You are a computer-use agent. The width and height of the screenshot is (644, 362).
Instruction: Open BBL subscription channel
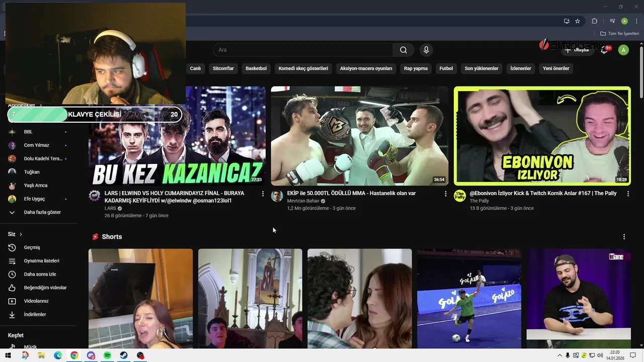38,132
